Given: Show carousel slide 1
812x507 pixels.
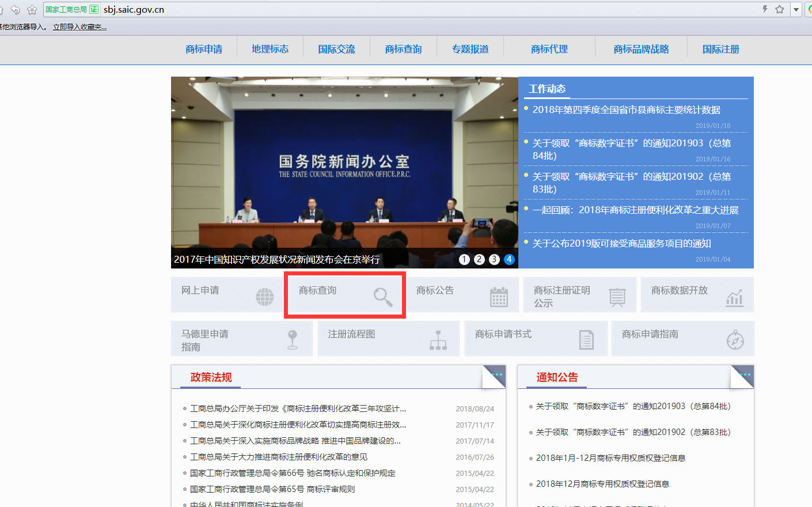Looking at the screenshot, I should (x=464, y=259).
